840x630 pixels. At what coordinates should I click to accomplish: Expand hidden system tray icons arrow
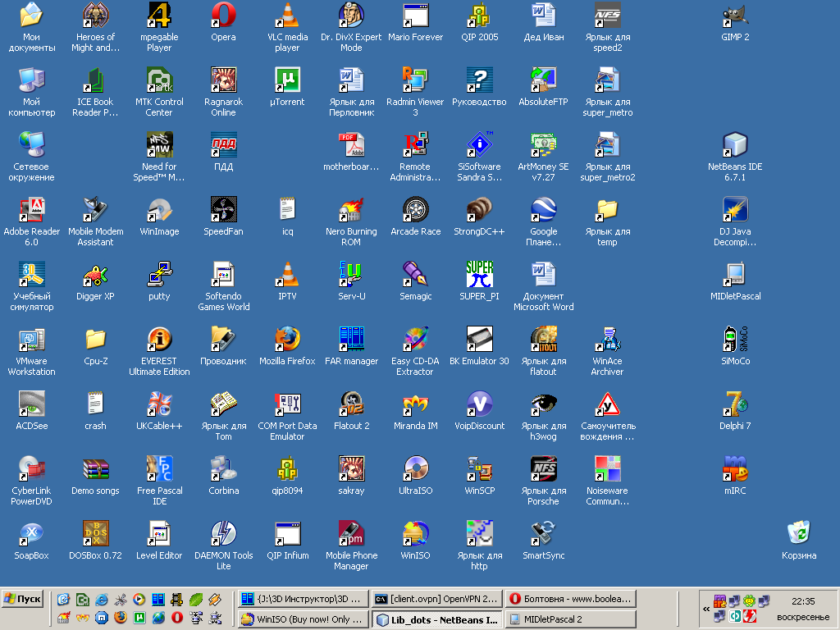point(706,609)
